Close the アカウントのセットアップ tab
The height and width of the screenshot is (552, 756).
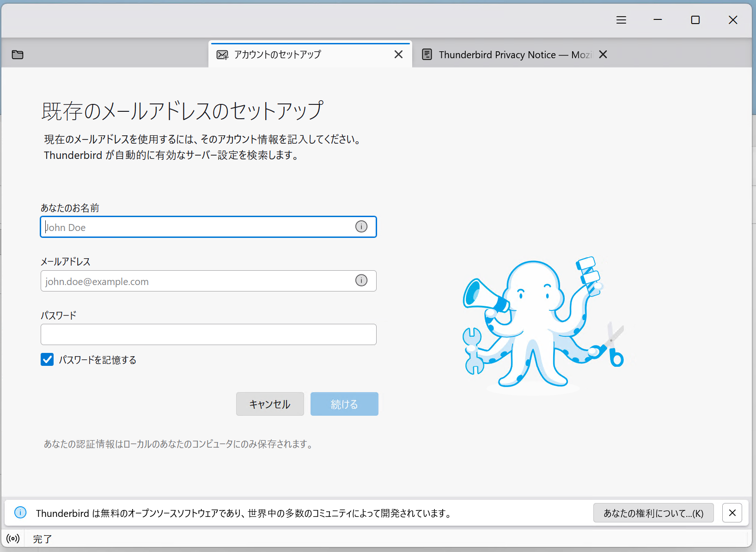[398, 55]
